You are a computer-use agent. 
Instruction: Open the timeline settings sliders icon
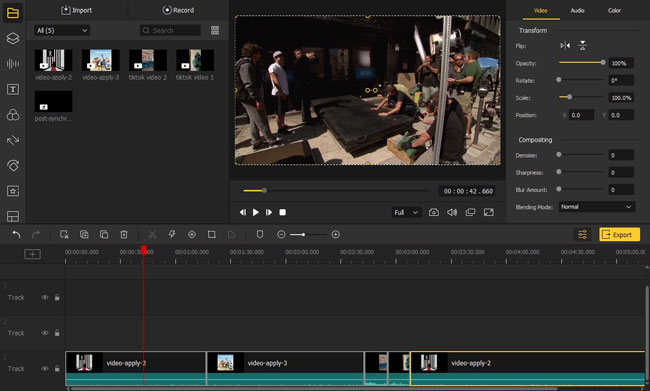coord(582,235)
